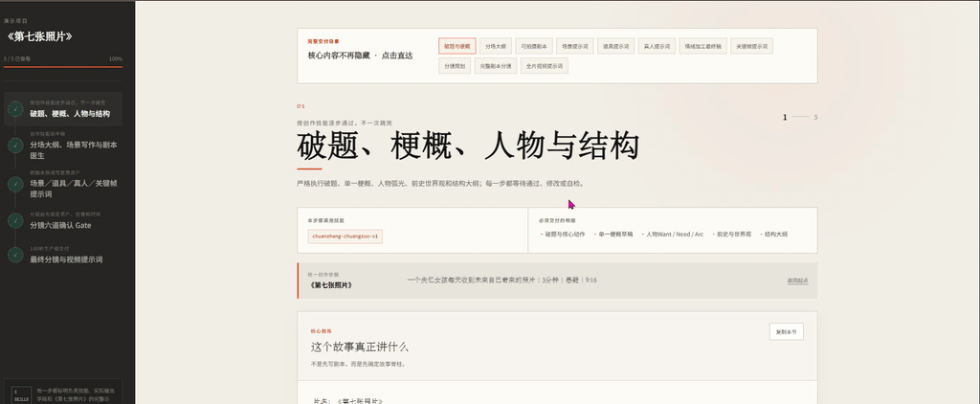This screenshot has height=404, width=980.
Task: Select the 破题与梗概 directory tag
Action: click(x=457, y=46)
